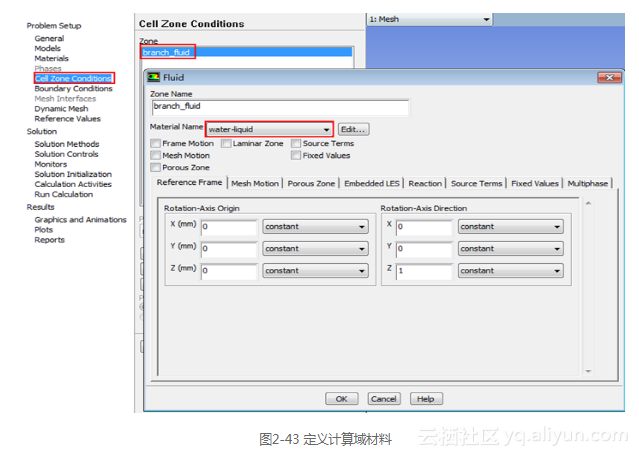This screenshot has width=639, height=457.
Task: Enable the Porous Zone checkbox
Action: coord(155,168)
